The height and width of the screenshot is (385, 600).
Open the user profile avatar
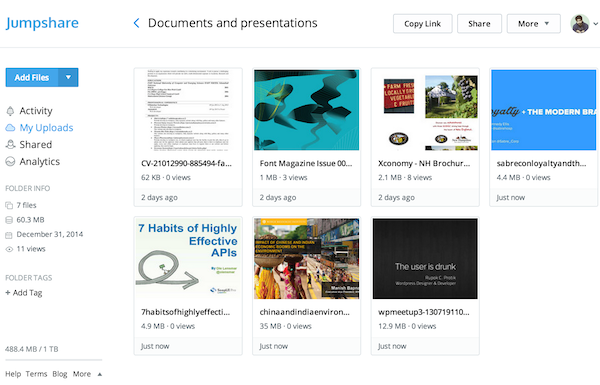pyautogui.click(x=580, y=24)
